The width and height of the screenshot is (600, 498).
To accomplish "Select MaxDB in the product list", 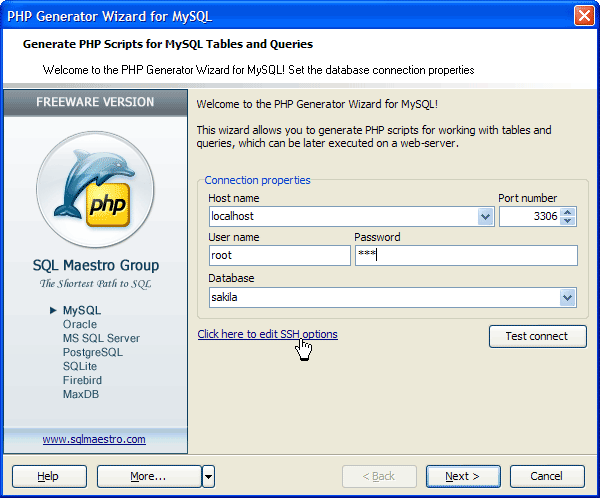I will (81, 394).
